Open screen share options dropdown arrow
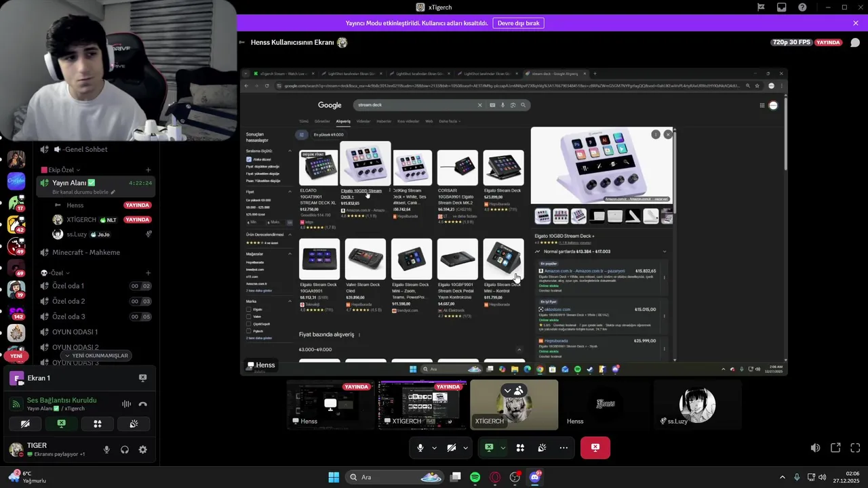This screenshot has height=488, width=868. coord(502,448)
